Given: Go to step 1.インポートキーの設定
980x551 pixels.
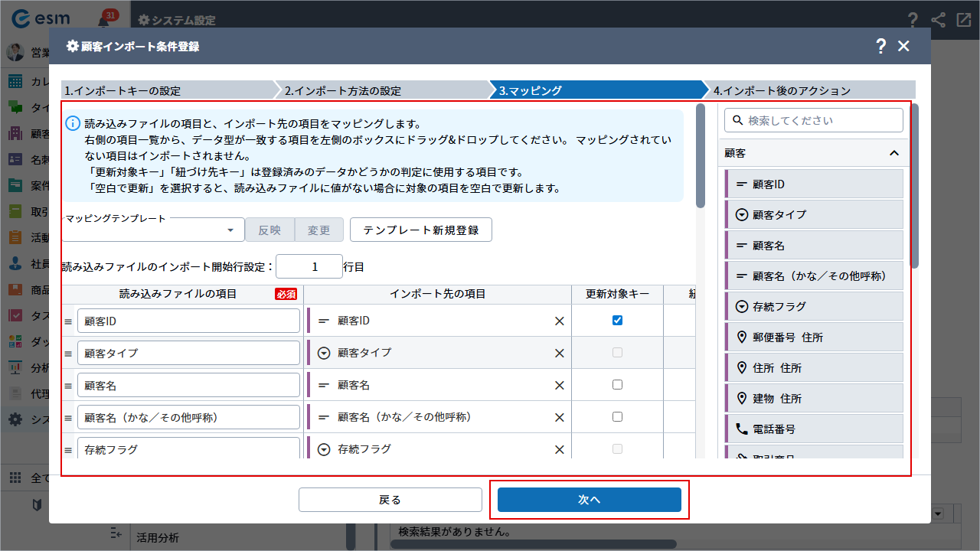Looking at the screenshot, I should (x=166, y=90).
